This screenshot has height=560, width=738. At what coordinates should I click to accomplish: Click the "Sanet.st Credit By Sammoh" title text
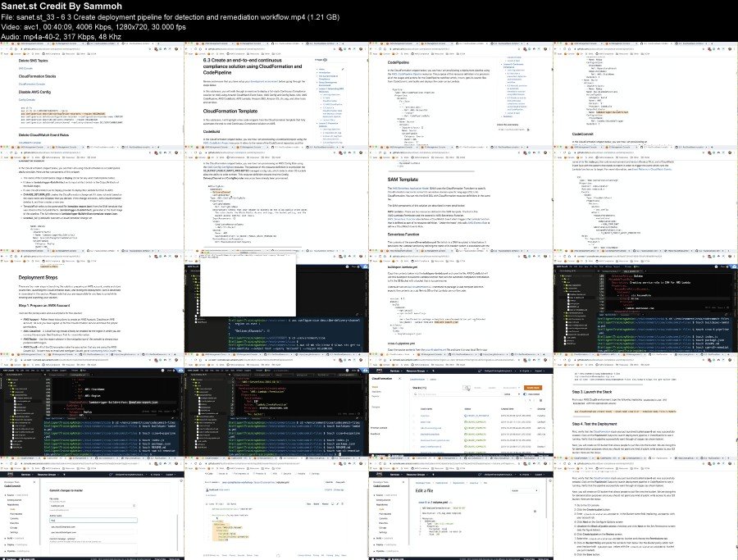[61, 6]
